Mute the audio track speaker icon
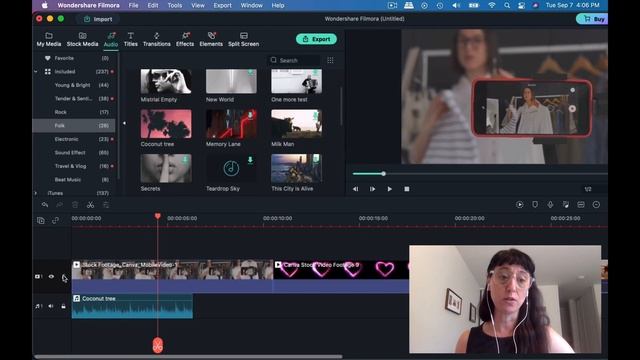The height and width of the screenshot is (360, 640). point(51,306)
